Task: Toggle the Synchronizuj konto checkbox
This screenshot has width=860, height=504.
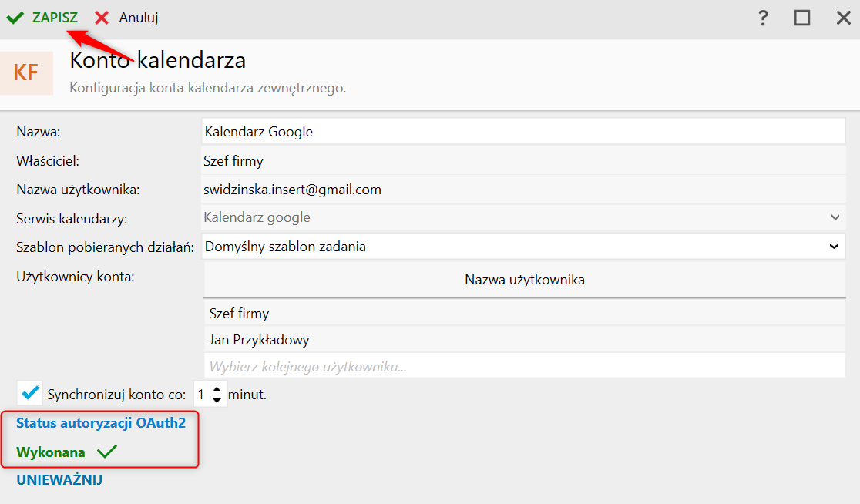Action: click(x=31, y=393)
